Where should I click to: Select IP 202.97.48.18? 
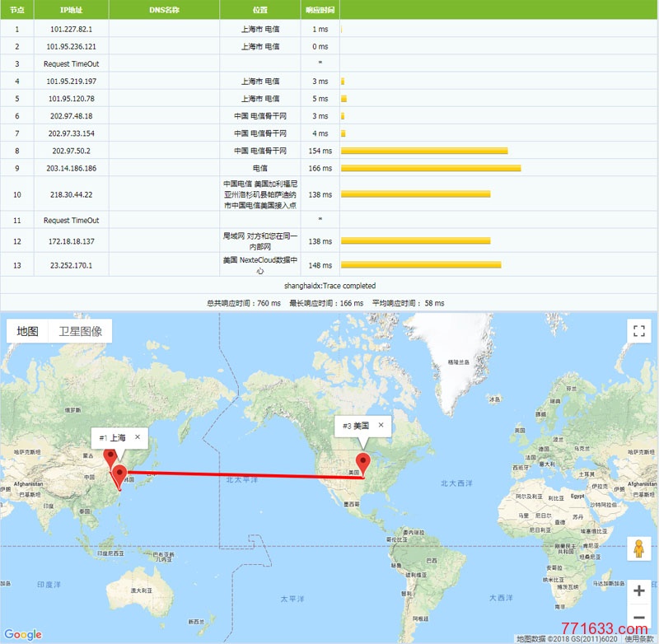71,116
